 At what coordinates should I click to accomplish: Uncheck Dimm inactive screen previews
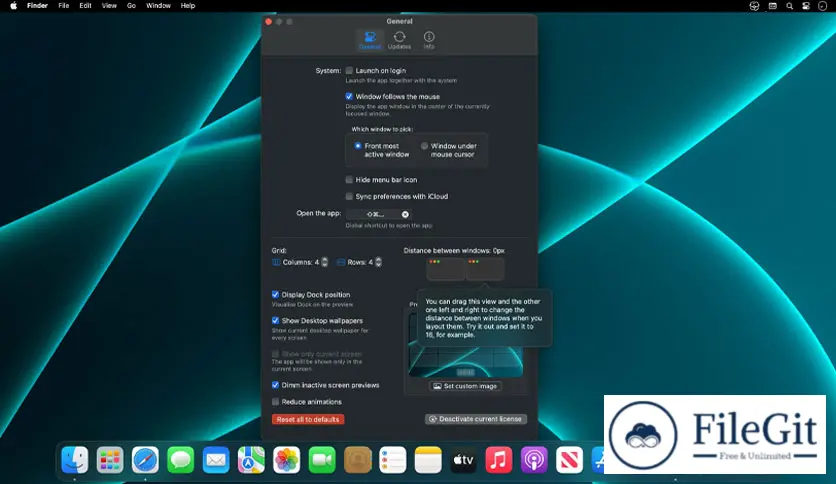click(276, 385)
